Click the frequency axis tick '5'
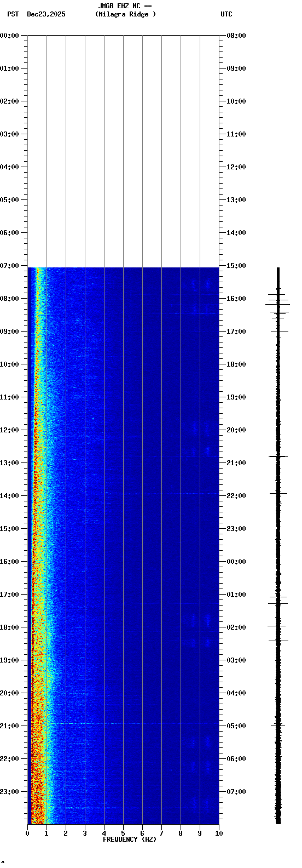302x868 pixels. click(x=123, y=833)
